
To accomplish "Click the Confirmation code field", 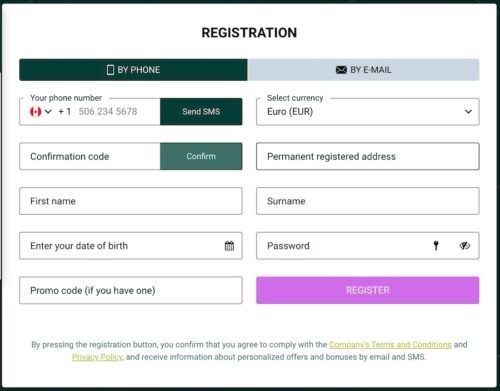I will click(90, 156).
